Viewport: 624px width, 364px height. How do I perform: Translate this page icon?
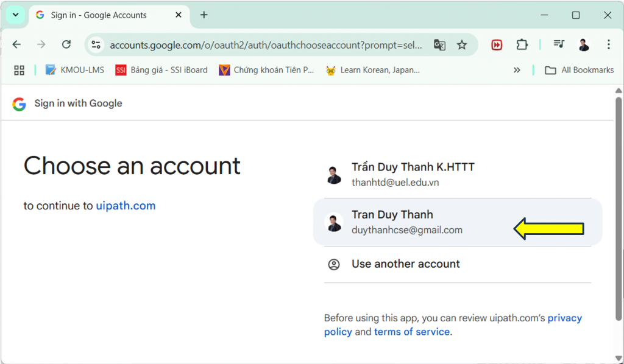coord(439,45)
